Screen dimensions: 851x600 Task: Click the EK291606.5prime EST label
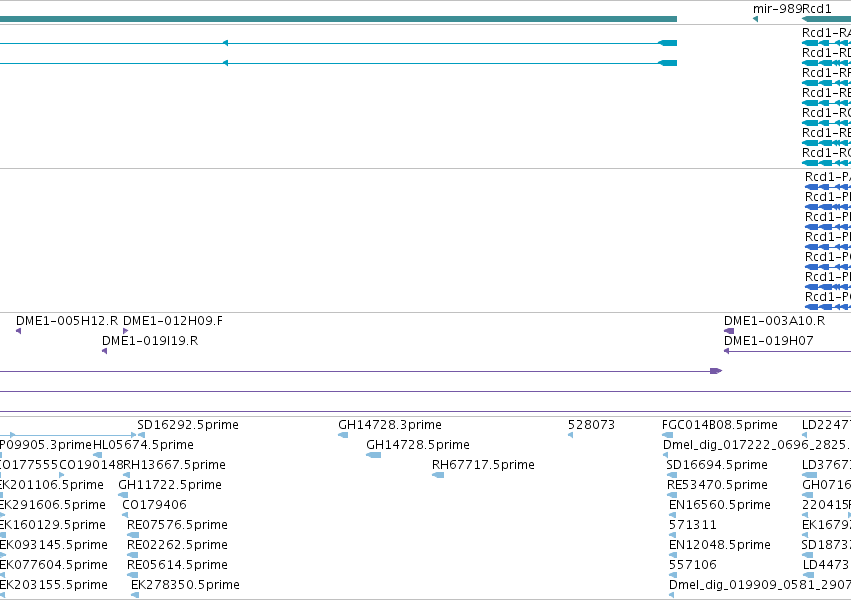(x=53, y=505)
